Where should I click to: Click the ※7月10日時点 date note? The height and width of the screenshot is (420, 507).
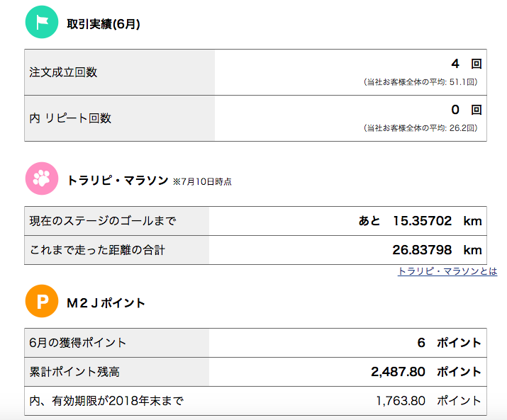coord(202,182)
